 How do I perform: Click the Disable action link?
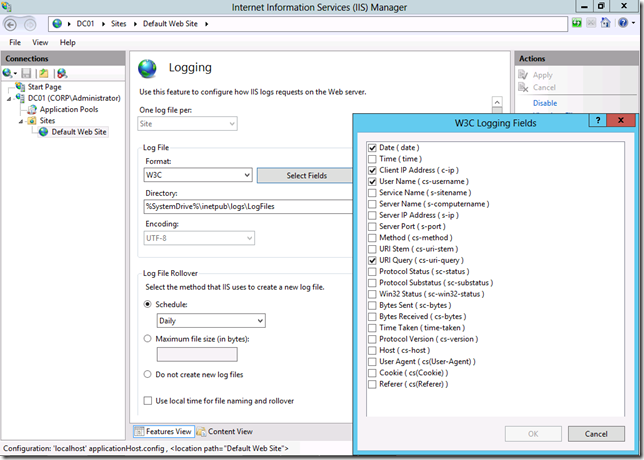click(545, 103)
